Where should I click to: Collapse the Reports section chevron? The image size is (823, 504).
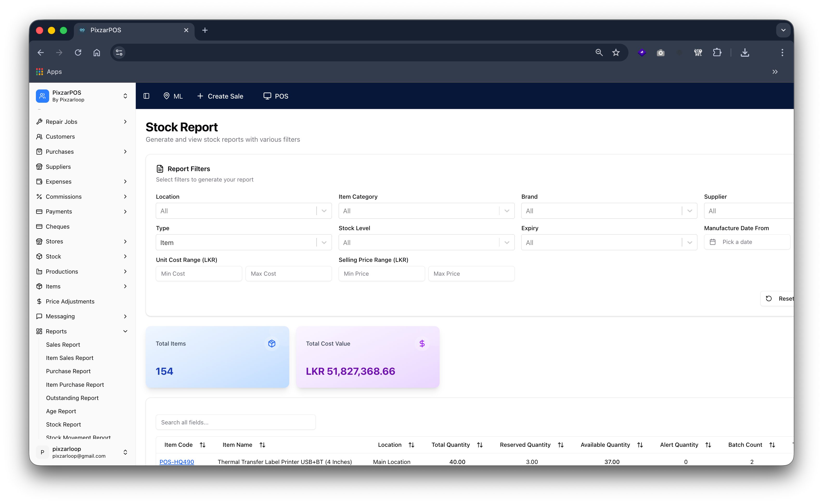click(125, 331)
